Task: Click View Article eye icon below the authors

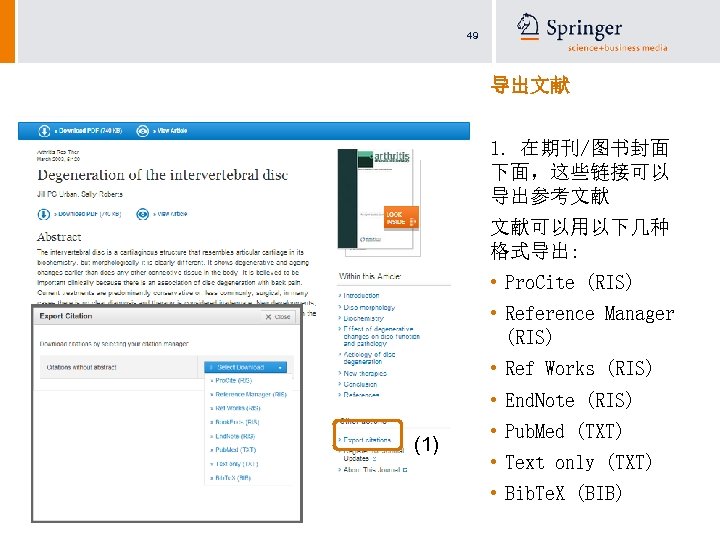Action: (x=142, y=214)
